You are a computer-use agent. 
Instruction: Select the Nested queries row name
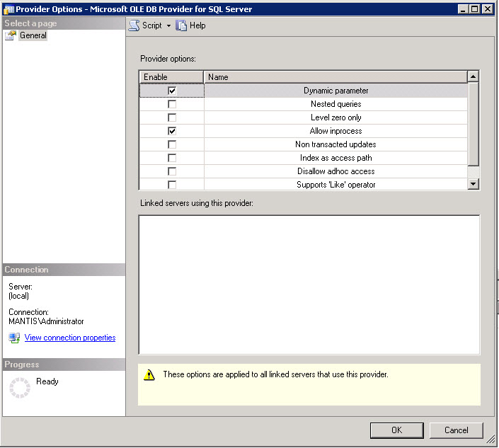335,104
